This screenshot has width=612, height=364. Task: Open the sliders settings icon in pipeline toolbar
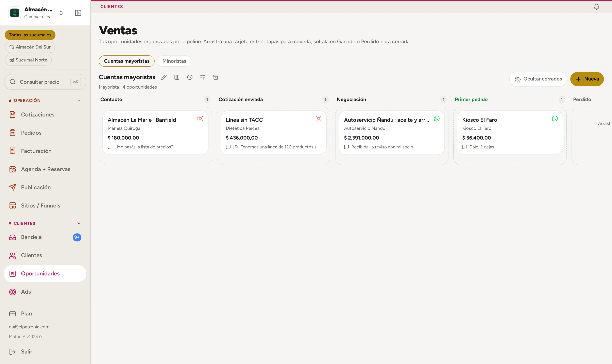point(203,77)
